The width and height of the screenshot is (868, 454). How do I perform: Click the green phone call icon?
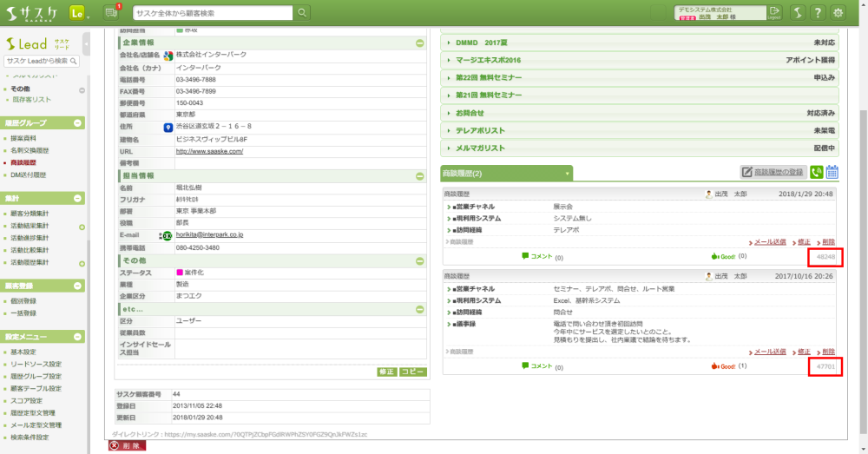click(816, 173)
